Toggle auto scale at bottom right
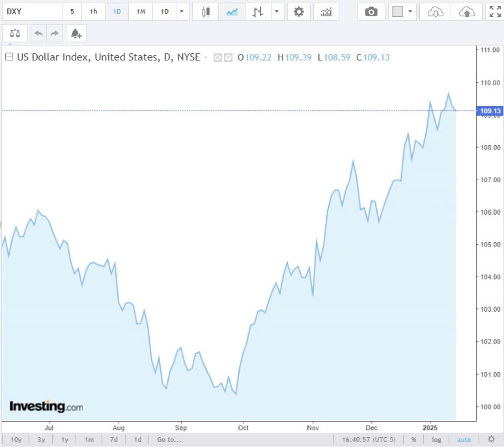The image size is (504, 447). [x=464, y=439]
